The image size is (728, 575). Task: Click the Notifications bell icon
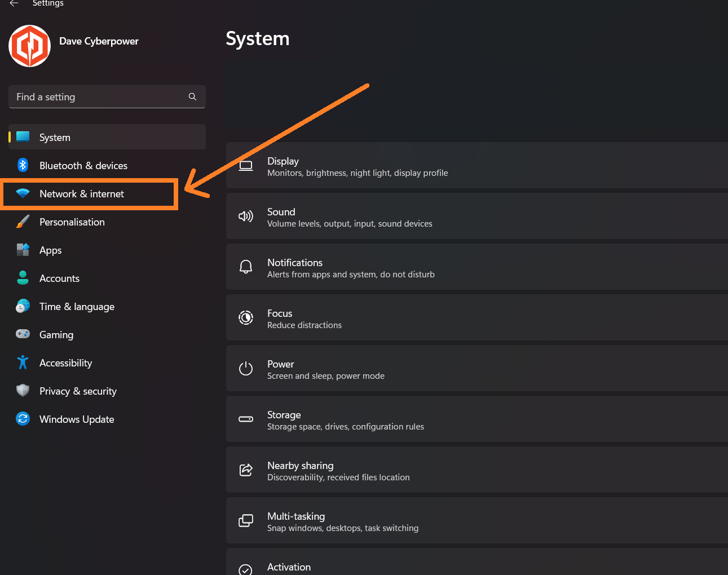pyautogui.click(x=246, y=267)
